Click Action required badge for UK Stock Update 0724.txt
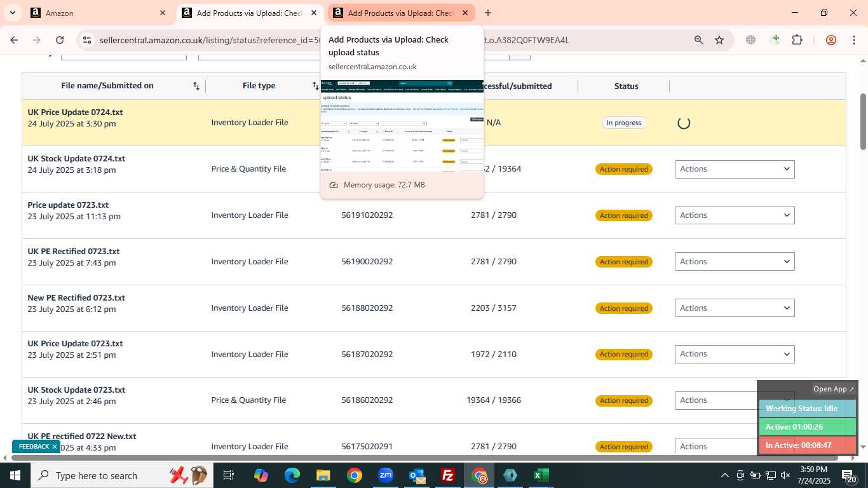 (624, 169)
